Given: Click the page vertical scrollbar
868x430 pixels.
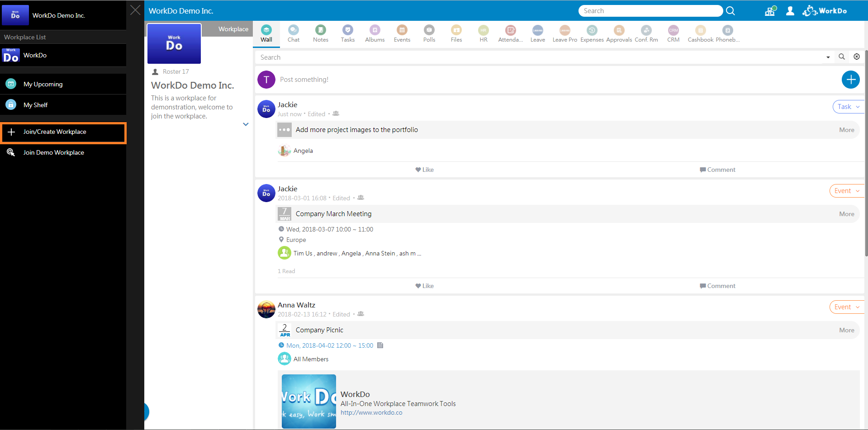Looking at the screenshot, I should [866, 154].
